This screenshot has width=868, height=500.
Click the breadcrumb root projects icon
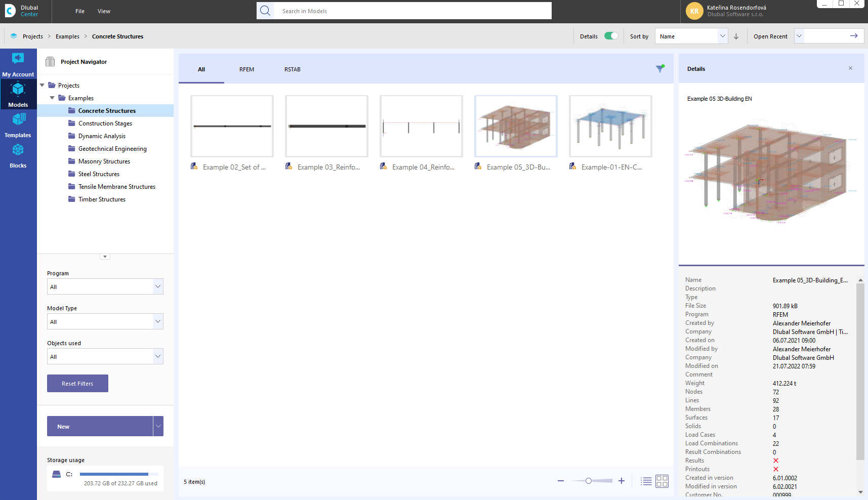14,36
